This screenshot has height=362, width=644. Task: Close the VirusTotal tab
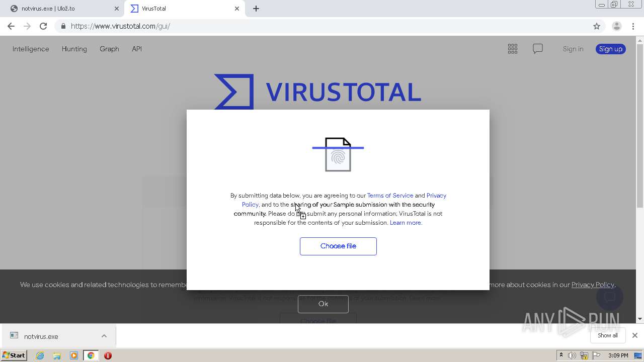pos(237,9)
